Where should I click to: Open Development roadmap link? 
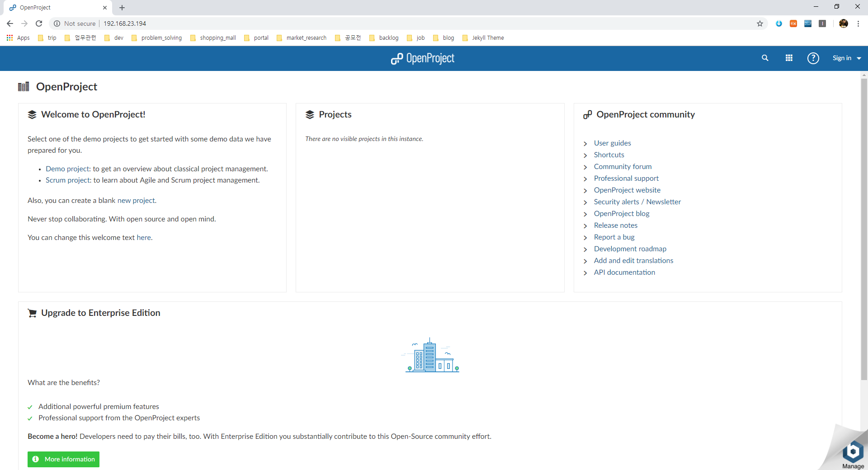(630, 249)
